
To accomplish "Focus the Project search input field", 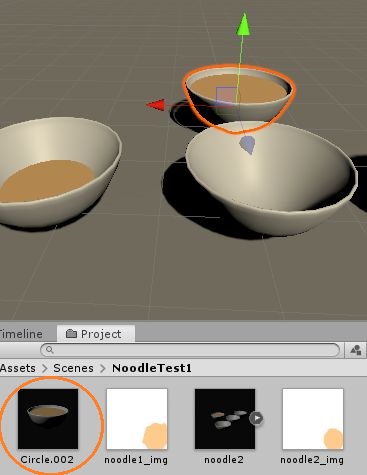I will pyautogui.click(x=190, y=350).
